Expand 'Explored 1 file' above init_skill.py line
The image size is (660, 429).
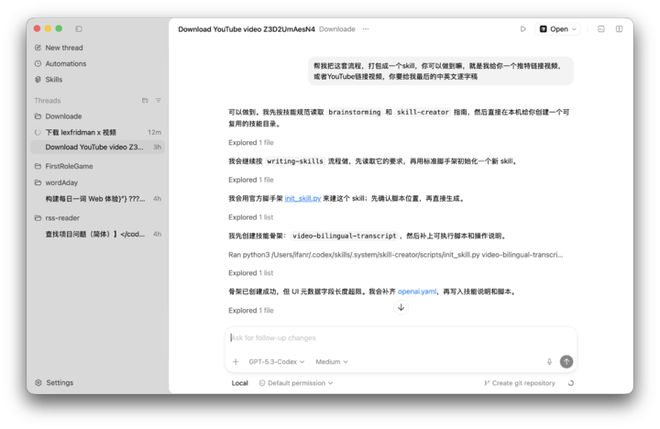pos(251,180)
